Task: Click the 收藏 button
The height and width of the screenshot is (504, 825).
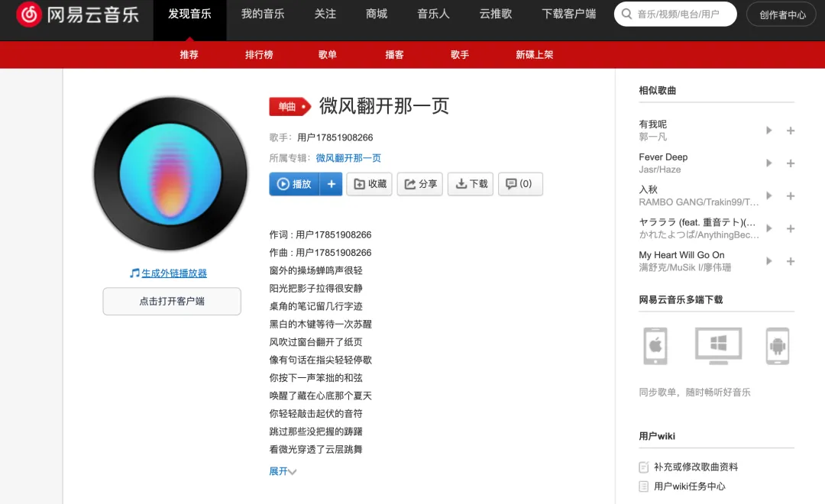Action: [370, 183]
